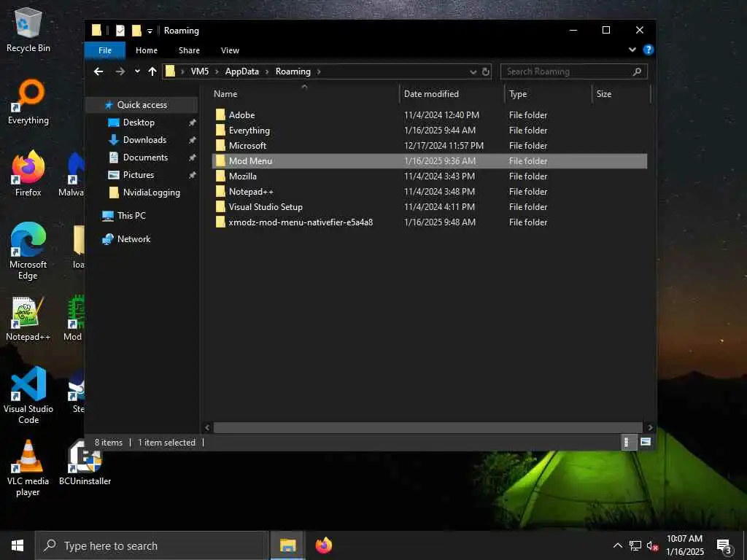The image size is (747, 560).
Task: Navigate to VM5 in breadcrumb
Action: click(200, 71)
